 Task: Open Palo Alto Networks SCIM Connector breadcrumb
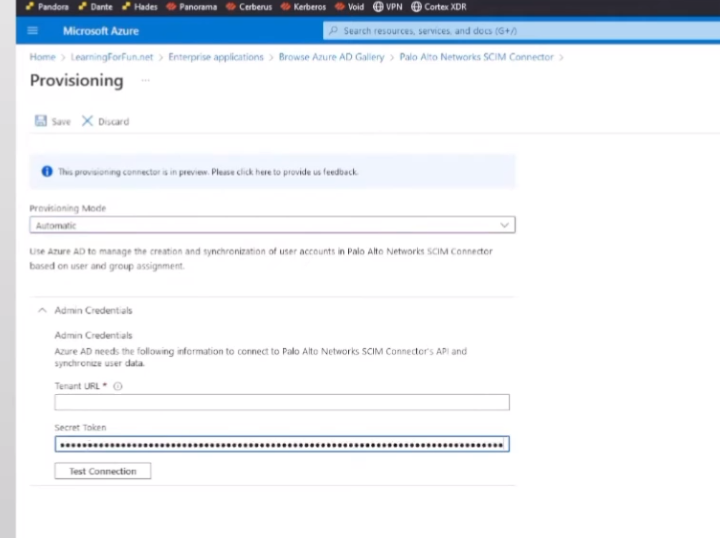click(x=477, y=57)
